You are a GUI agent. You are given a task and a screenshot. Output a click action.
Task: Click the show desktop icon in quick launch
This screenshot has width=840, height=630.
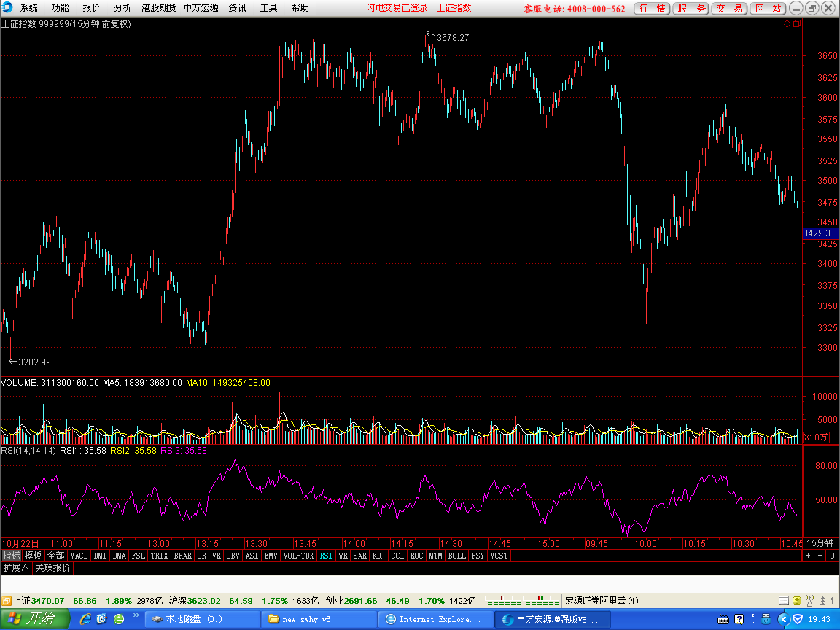(x=102, y=619)
